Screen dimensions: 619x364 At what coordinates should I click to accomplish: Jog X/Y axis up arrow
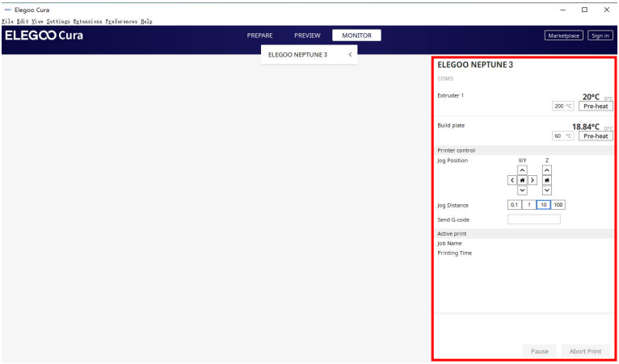522,170
